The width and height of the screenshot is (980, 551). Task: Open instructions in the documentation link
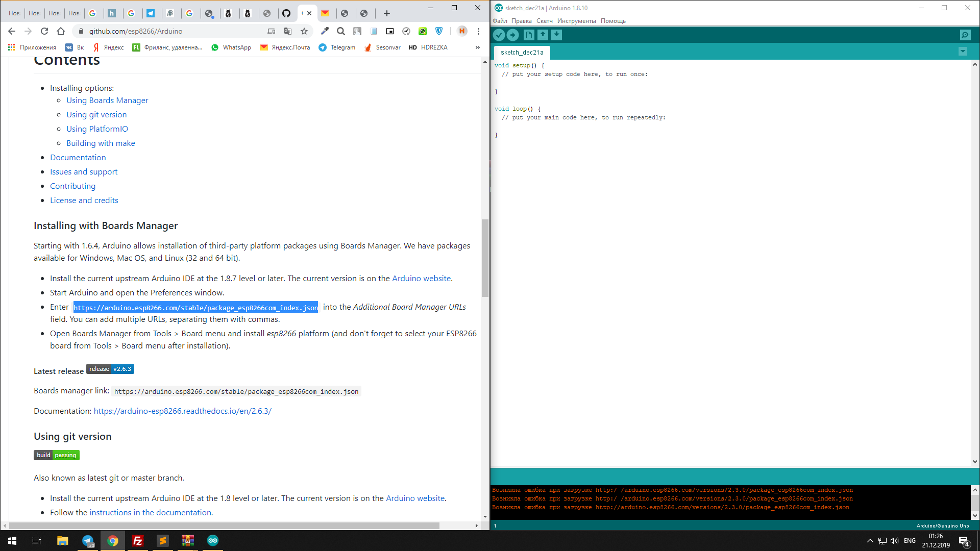151,513
